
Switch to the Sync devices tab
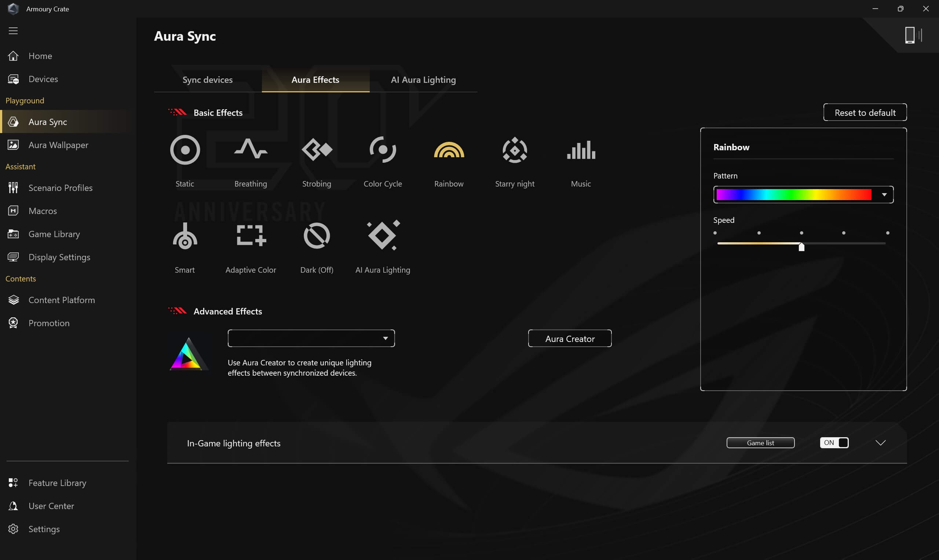click(x=208, y=80)
